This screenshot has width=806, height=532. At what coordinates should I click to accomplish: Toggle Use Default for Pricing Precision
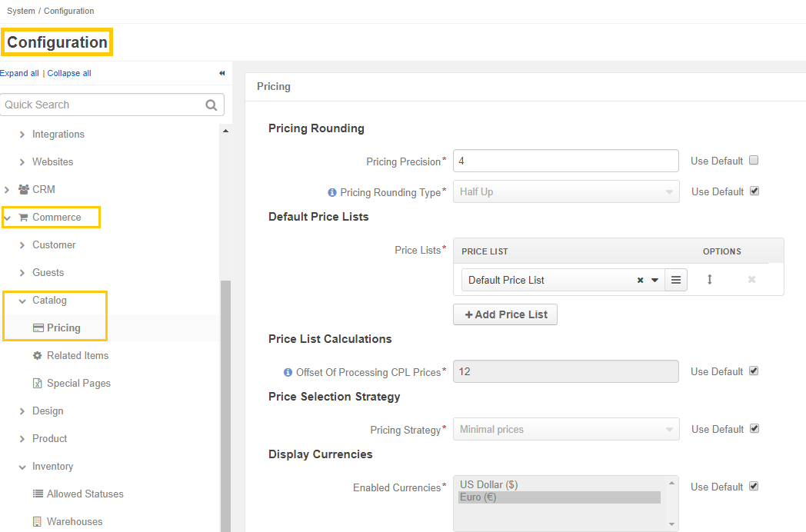pyautogui.click(x=754, y=161)
